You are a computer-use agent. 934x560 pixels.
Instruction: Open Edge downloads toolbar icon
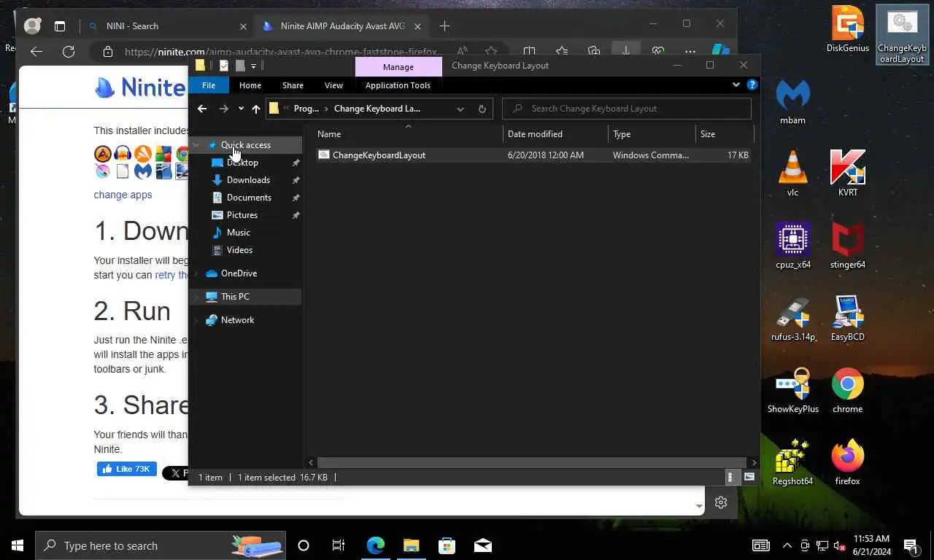(x=625, y=52)
